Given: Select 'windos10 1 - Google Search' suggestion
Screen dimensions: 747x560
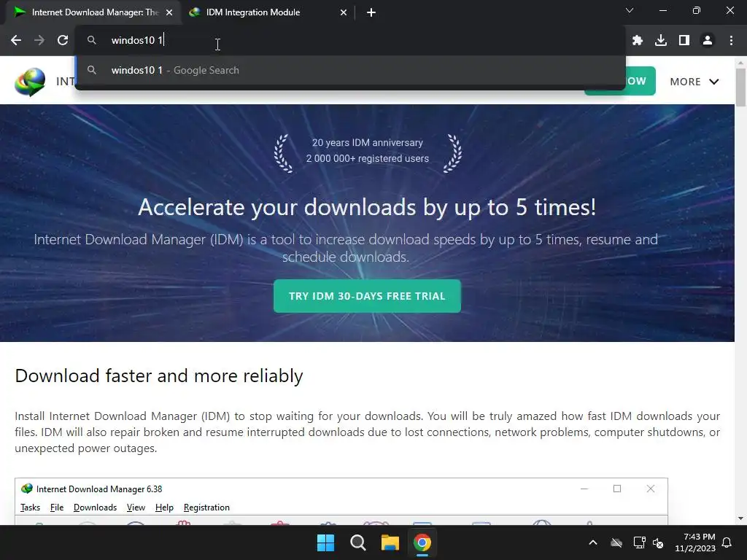Looking at the screenshot, I should [x=350, y=71].
